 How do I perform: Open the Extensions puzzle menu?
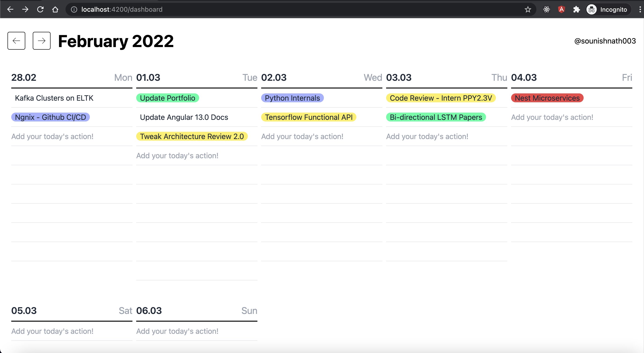(577, 10)
